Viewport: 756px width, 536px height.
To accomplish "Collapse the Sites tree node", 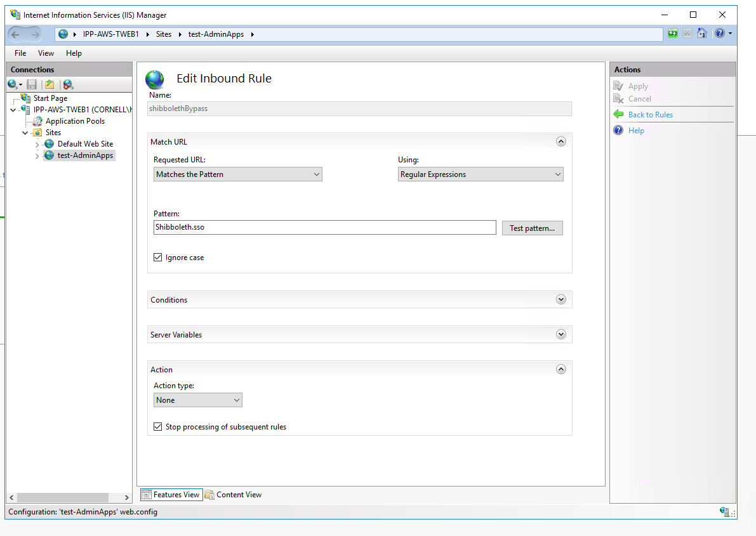I will tap(25, 133).
